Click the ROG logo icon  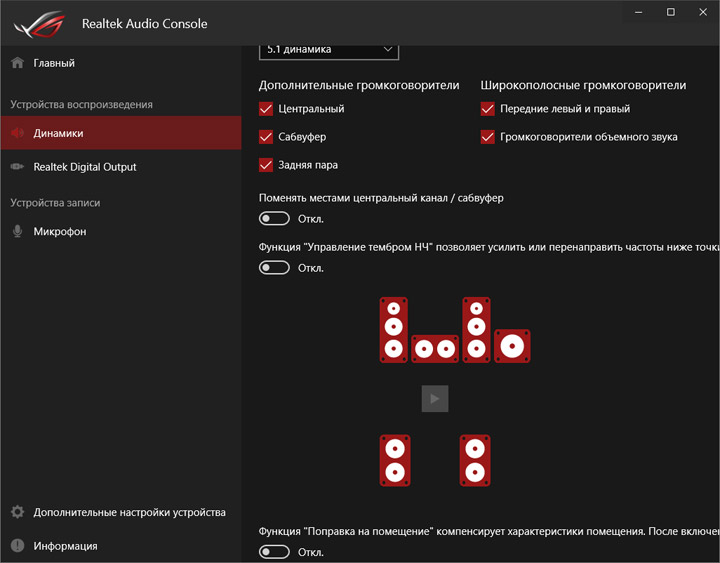point(35,23)
